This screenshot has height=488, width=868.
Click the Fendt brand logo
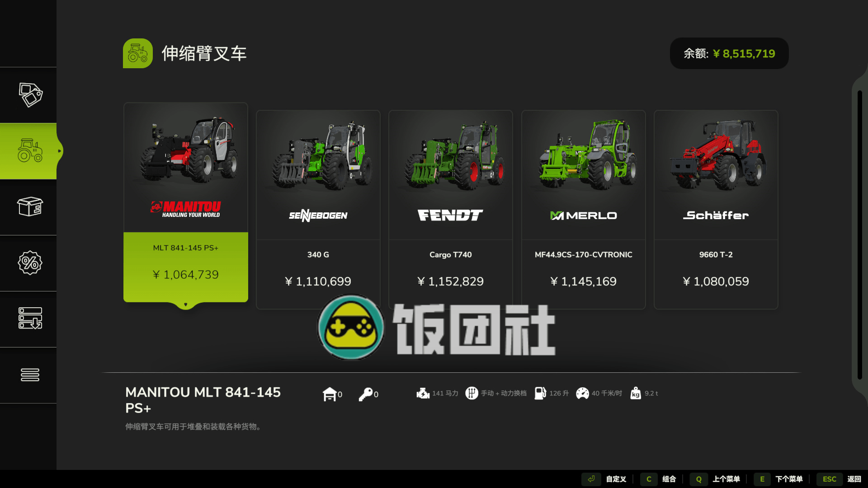pyautogui.click(x=450, y=215)
